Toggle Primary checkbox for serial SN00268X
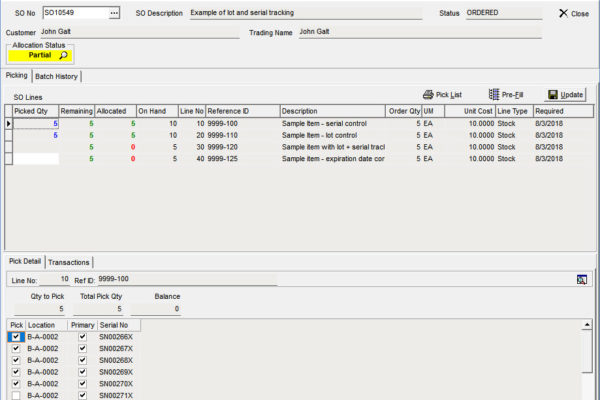Viewport: 600px width, 400px height. 82,360
